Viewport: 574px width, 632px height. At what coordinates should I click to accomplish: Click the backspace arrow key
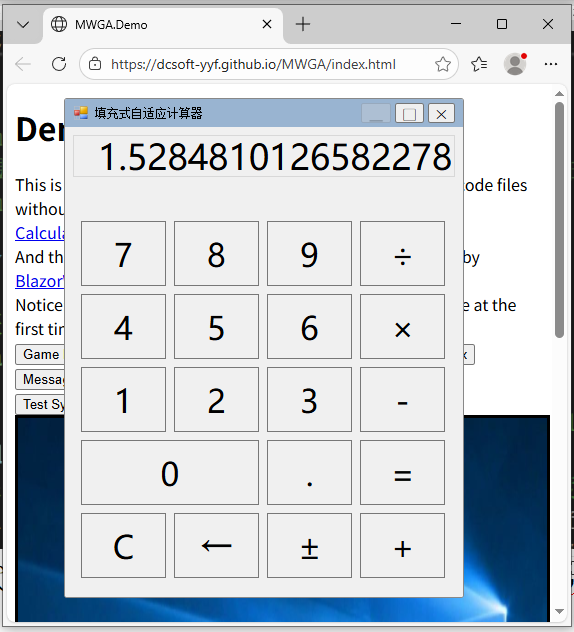[x=216, y=545]
